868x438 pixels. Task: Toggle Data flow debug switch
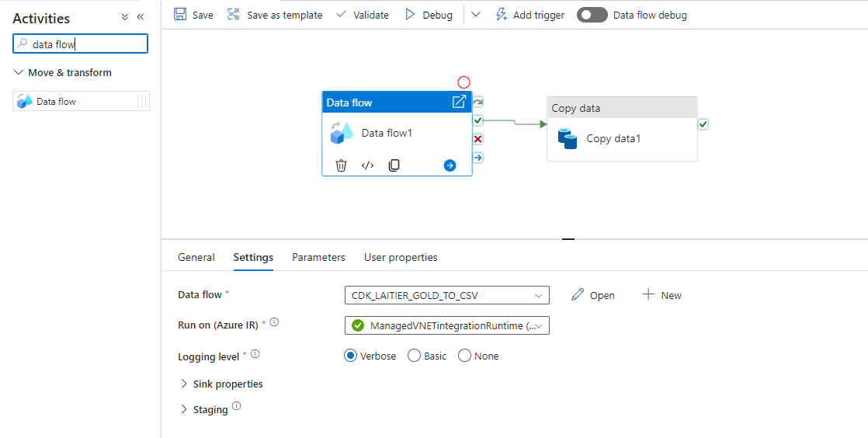[592, 15]
